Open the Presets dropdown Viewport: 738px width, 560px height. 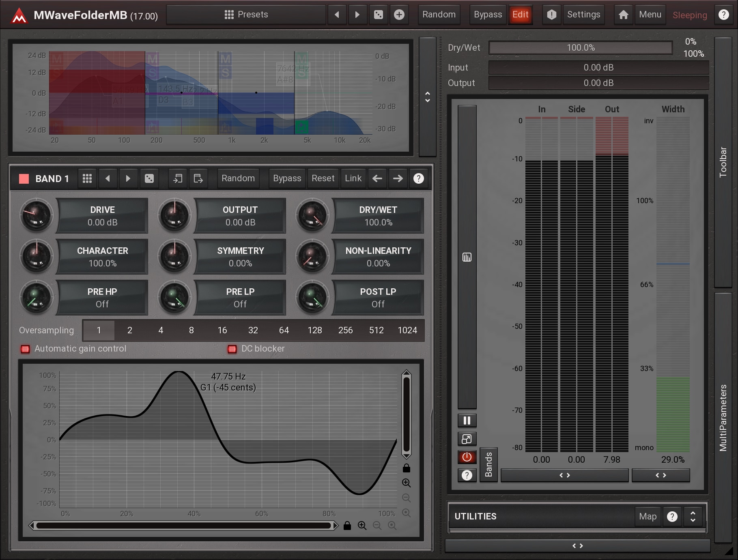click(x=246, y=15)
